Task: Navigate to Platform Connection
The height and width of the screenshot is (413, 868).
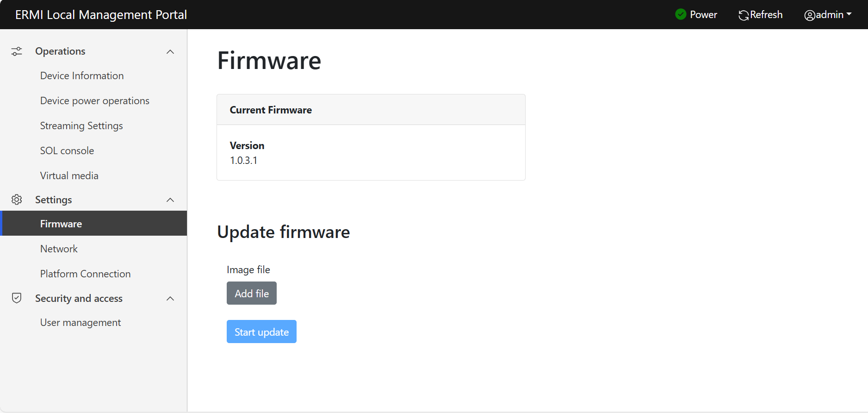Action: point(85,274)
